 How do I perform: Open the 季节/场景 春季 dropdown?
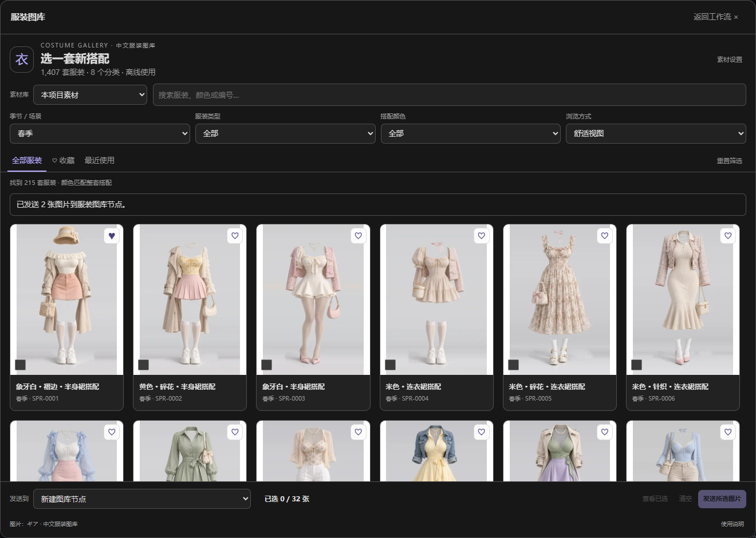click(x=100, y=133)
